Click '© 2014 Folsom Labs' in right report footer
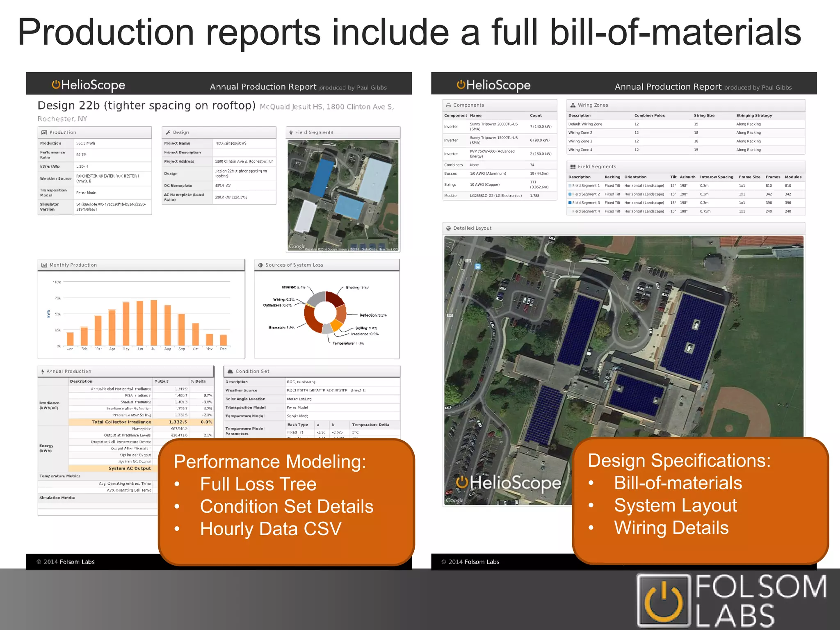This screenshot has width=840, height=630. point(470,562)
